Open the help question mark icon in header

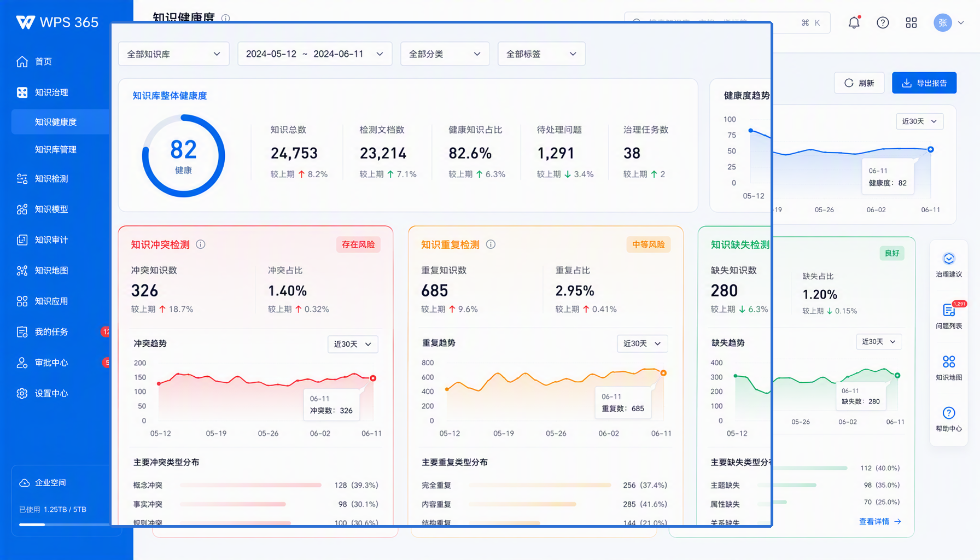883,22
